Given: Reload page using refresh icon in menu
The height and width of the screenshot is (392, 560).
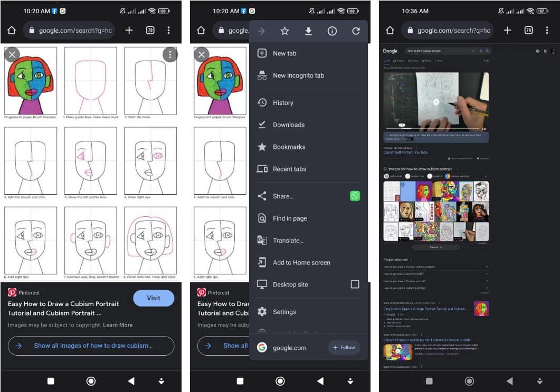Looking at the screenshot, I should coord(356,31).
